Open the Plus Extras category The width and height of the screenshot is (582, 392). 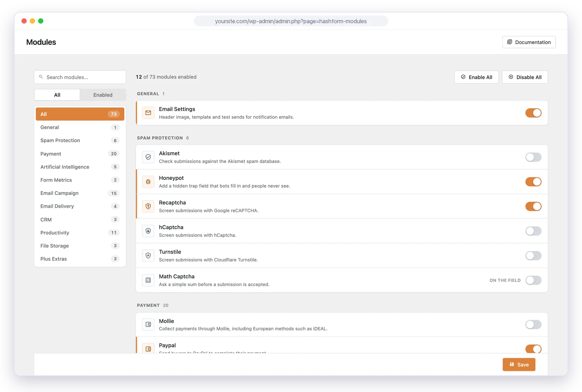80,259
